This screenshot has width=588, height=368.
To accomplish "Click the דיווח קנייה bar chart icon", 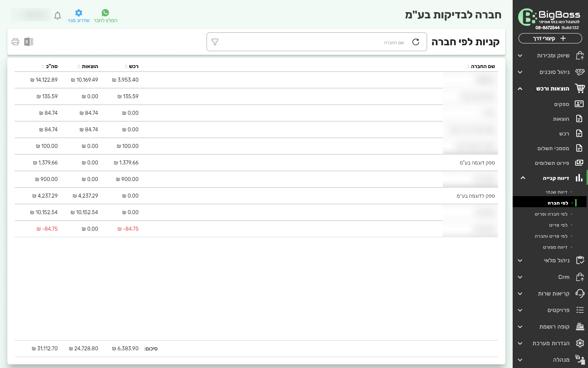I will click(x=579, y=178).
